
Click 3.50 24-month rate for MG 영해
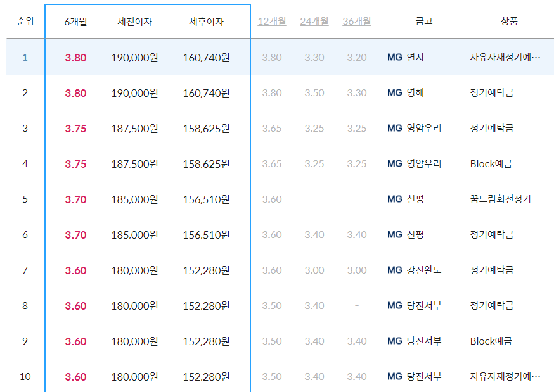314,93
